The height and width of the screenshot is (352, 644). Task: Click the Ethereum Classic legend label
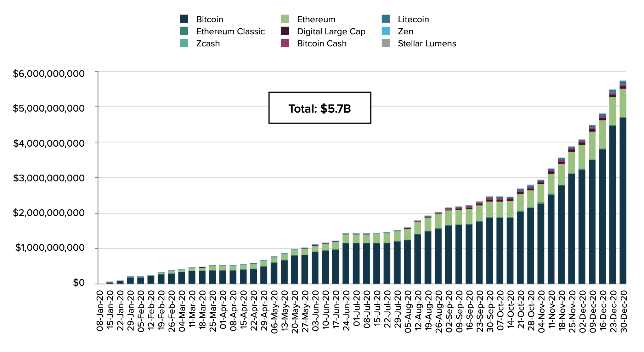(230, 32)
